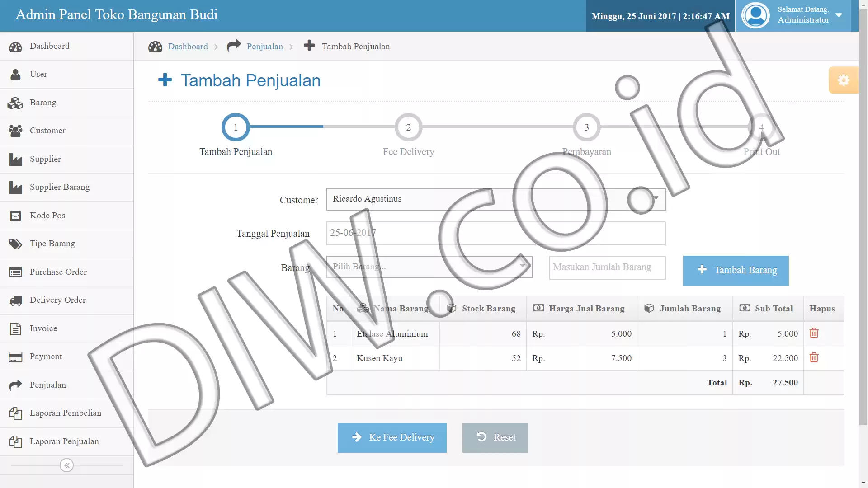Click the Barang boxes icon in sidebar
Image resolution: width=868 pixels, height=488 pixels.
[15, 103]
